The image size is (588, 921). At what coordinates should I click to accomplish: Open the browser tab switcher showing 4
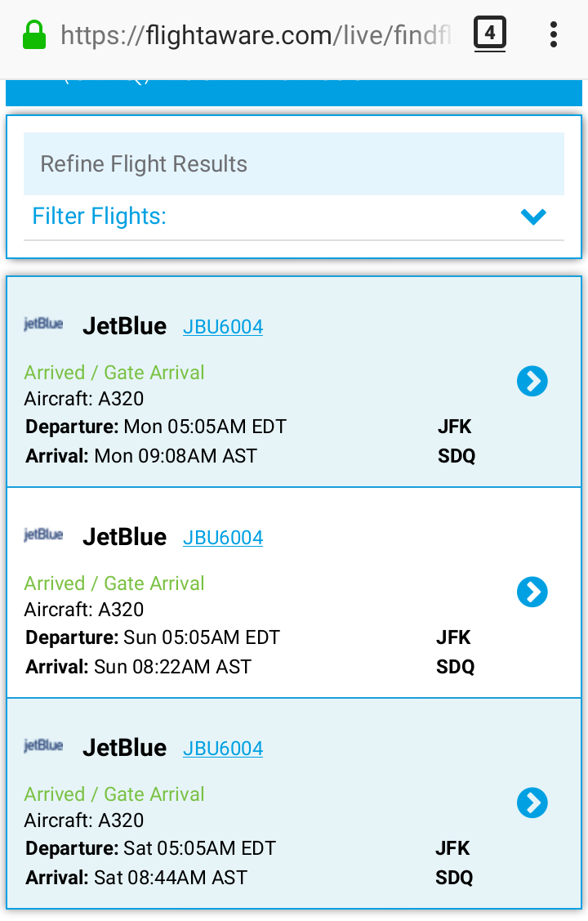click(489, 34)
